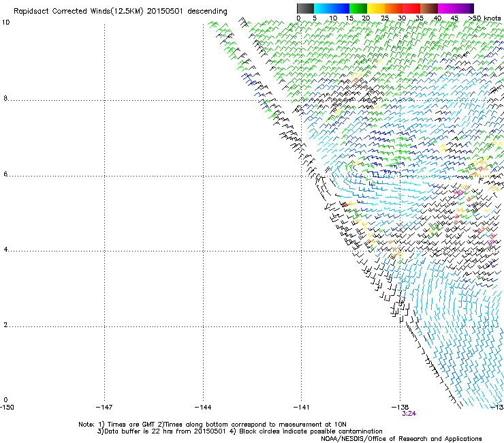This screenshot has width=504, height=443.
Task: Click the purple '3:24' overpass time label
Action: [x=409, y=414]
